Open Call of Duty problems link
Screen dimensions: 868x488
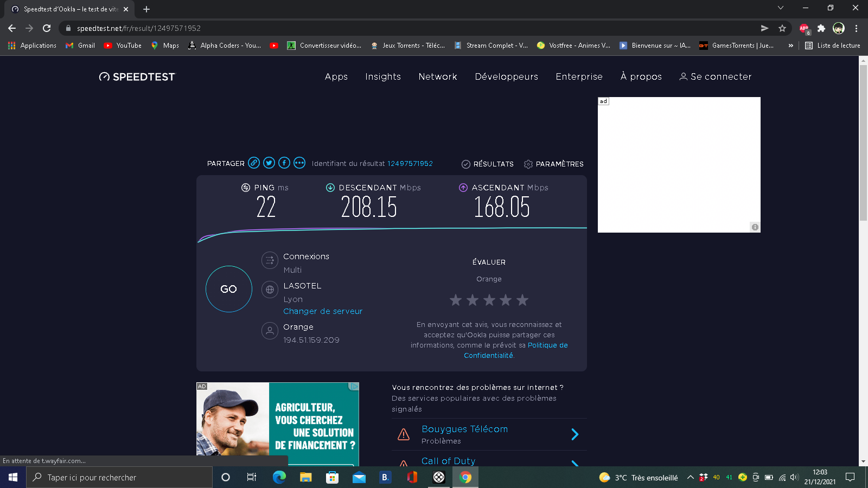449,461
